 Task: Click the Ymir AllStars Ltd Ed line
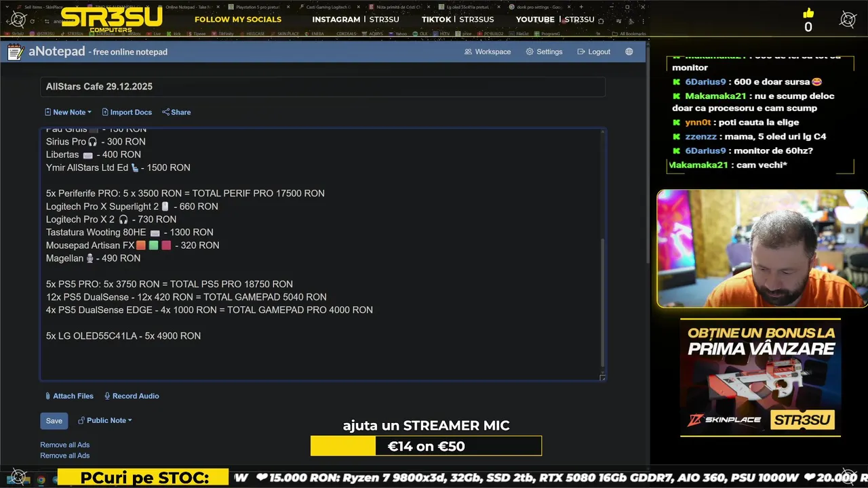point(118,168)
